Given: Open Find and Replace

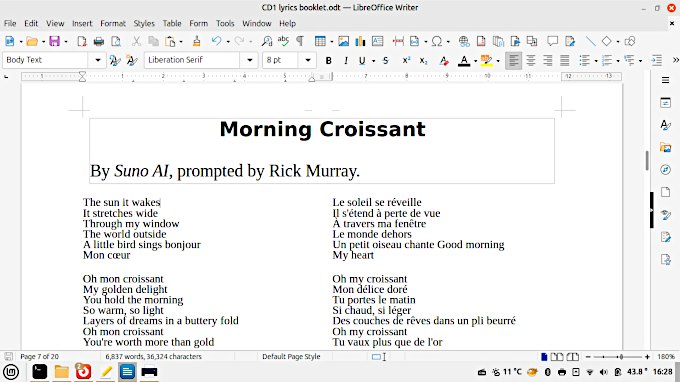Looking at the screenshot, I should (267, 41).
